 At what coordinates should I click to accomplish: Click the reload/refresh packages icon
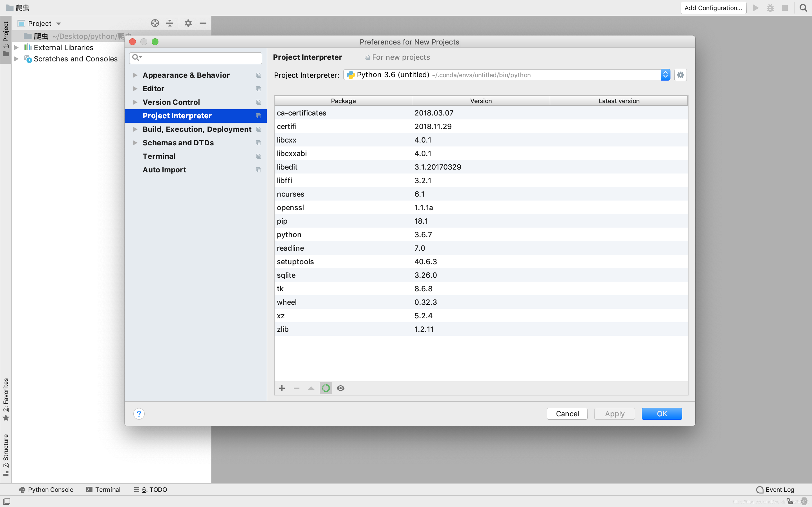[326, 388]
